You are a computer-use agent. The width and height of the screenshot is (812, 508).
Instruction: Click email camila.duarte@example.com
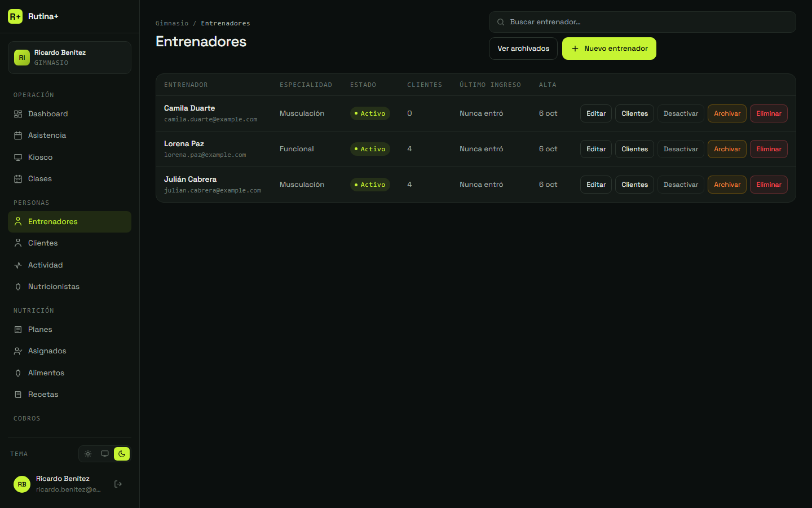point(210,120)
